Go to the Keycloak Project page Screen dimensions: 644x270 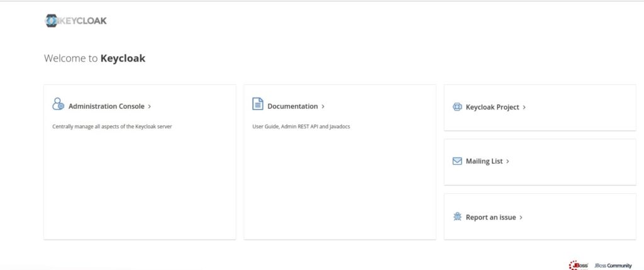[492, 107]
